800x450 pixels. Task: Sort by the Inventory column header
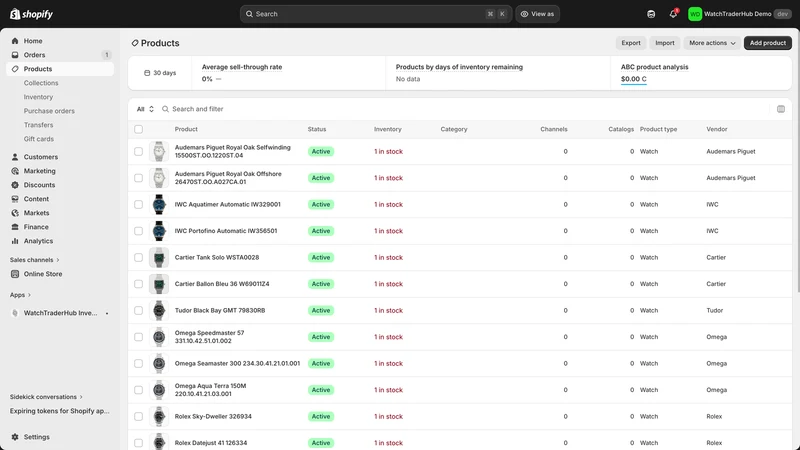pyautogui.click(x=387, y=129)
